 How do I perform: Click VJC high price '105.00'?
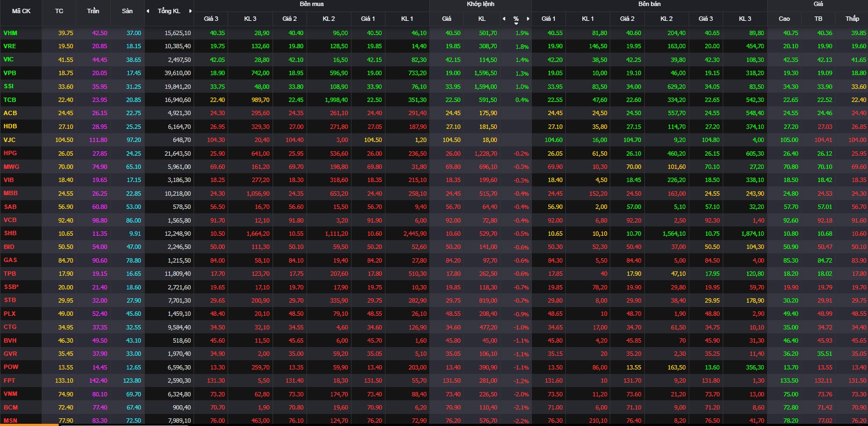click(x=789, y=140)
